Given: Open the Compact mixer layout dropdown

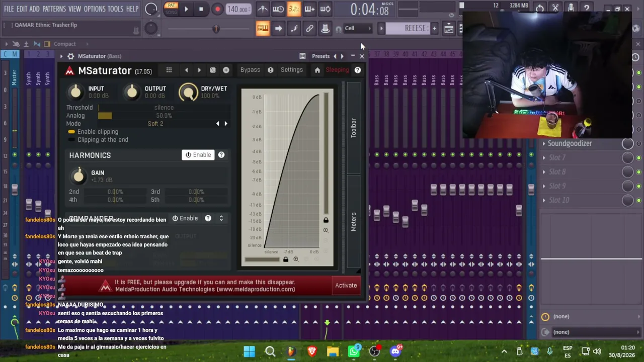Looking at the screenshot, I should tap(64, 44).
